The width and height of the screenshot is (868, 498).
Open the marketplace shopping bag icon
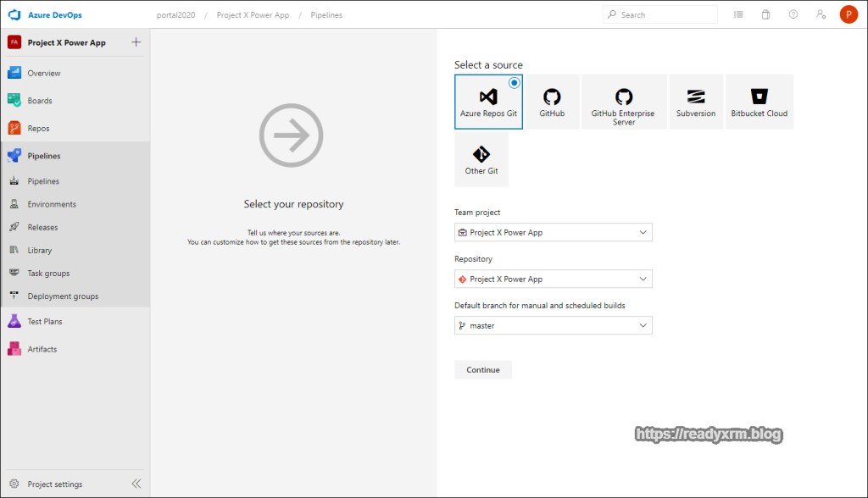(x=765, y=14)
